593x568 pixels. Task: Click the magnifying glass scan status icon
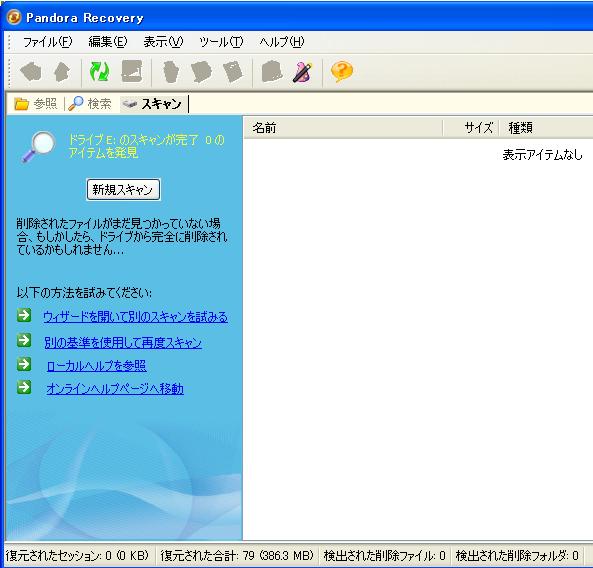39,147
